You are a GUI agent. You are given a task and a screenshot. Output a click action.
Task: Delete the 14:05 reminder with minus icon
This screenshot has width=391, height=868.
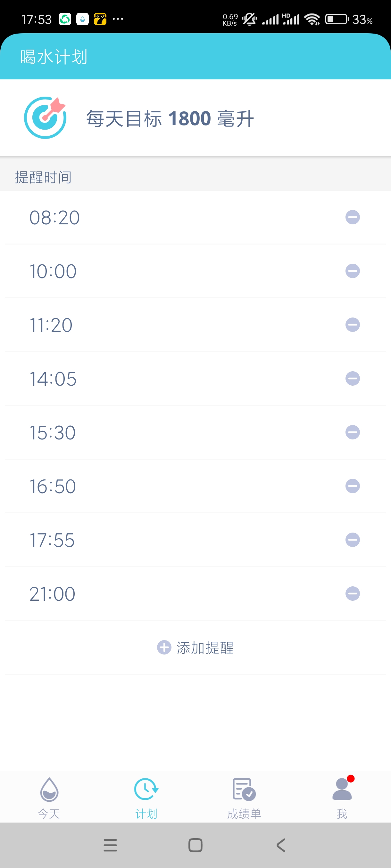pyautogui.click(x=353, y=378)
